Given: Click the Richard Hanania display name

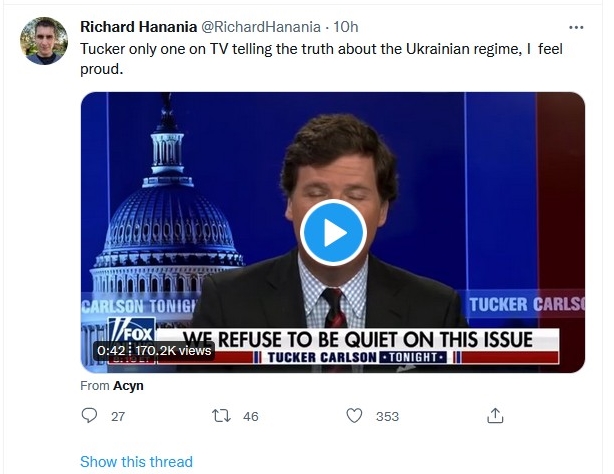Looking at the screenshot, I should point(138,27).
